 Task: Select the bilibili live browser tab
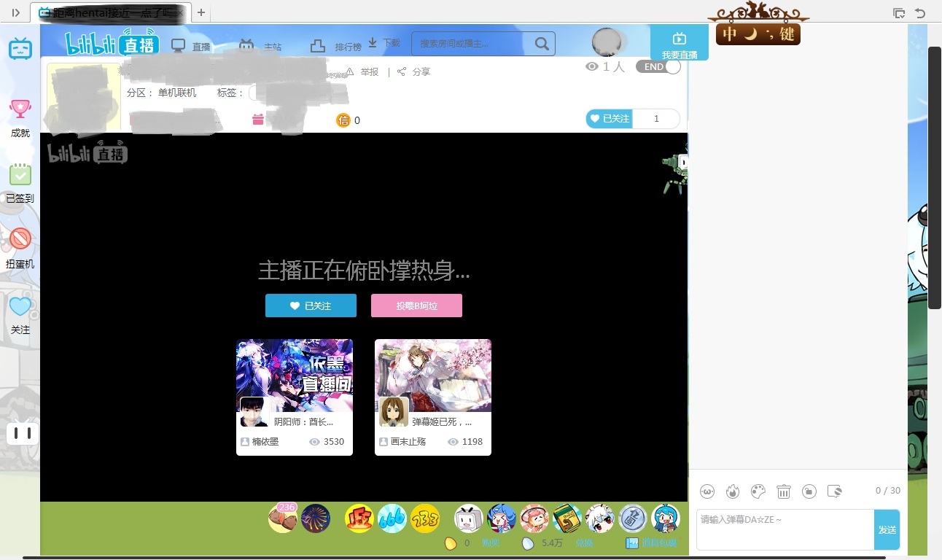[x=111, y=12]
